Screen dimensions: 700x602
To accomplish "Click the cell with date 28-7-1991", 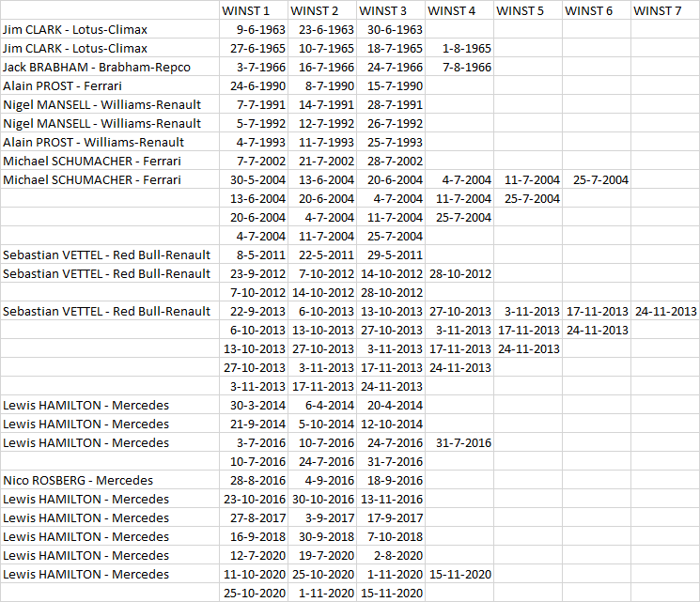I will [391, 104].
